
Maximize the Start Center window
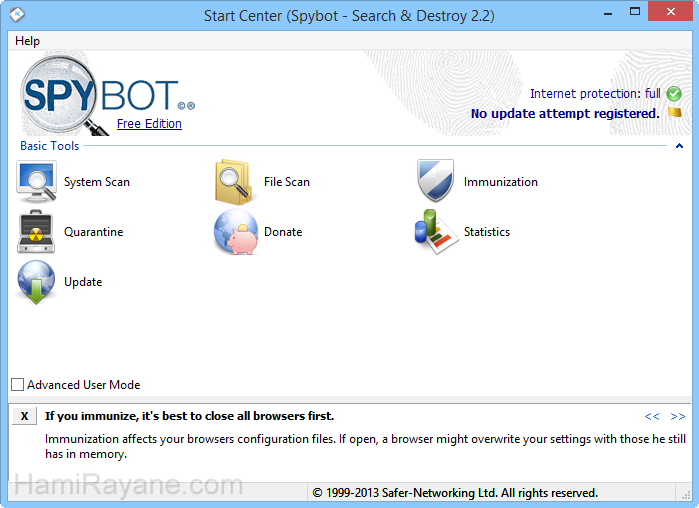tap(635, 12)
